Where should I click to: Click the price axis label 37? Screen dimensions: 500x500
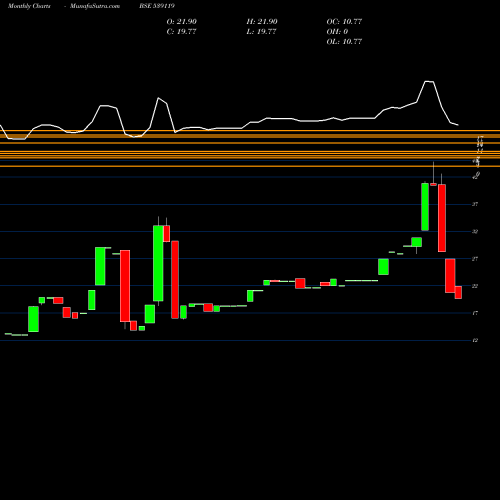pyautogui.click(x=475, y=204)
